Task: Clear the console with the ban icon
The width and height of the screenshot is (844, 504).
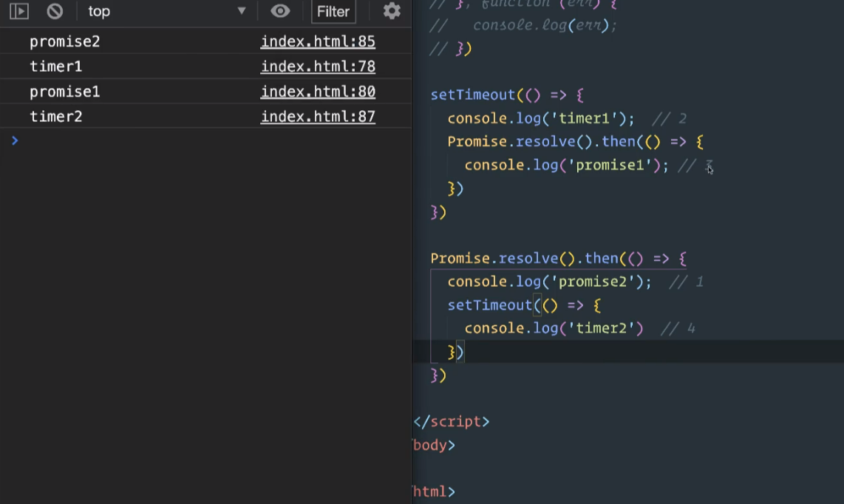Action: pyautogui.click(x=55, y=11)
